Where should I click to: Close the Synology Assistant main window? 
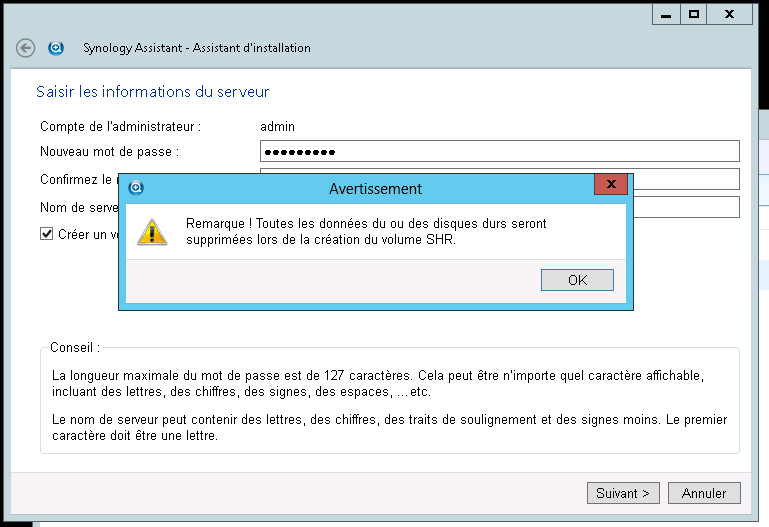pyautogui.click(x=730, y=15)
